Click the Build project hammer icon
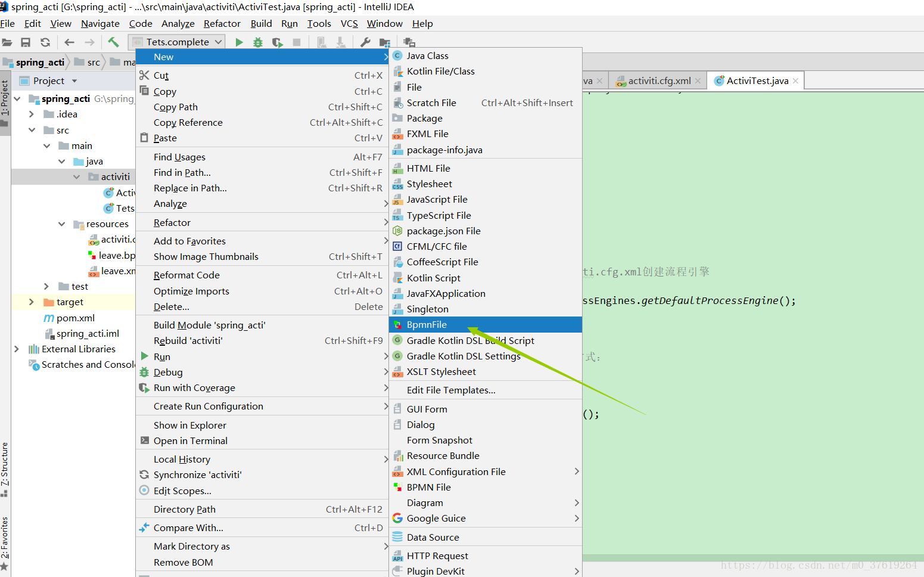The width and height of the screenshot is (924, 577). pyautogui.click(x=113, y=42)
